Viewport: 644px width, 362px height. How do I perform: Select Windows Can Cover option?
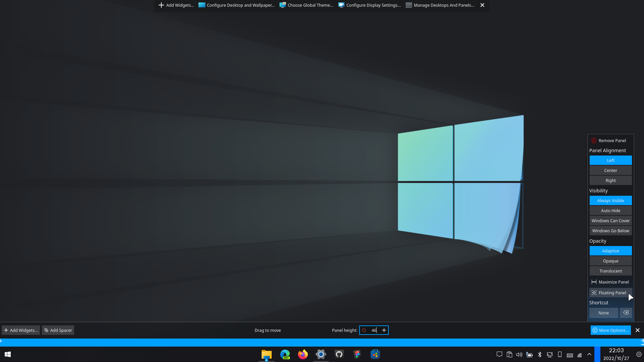[x=610, y=221]
